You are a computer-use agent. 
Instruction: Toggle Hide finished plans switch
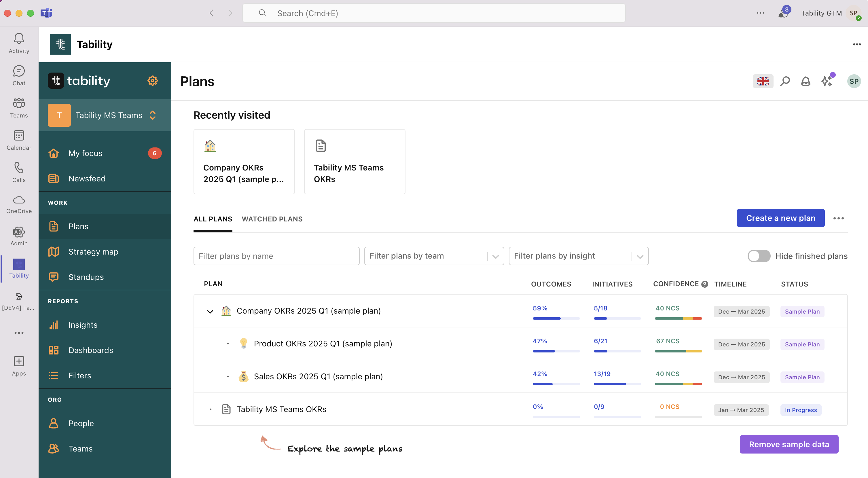click(x=759, y=256)
